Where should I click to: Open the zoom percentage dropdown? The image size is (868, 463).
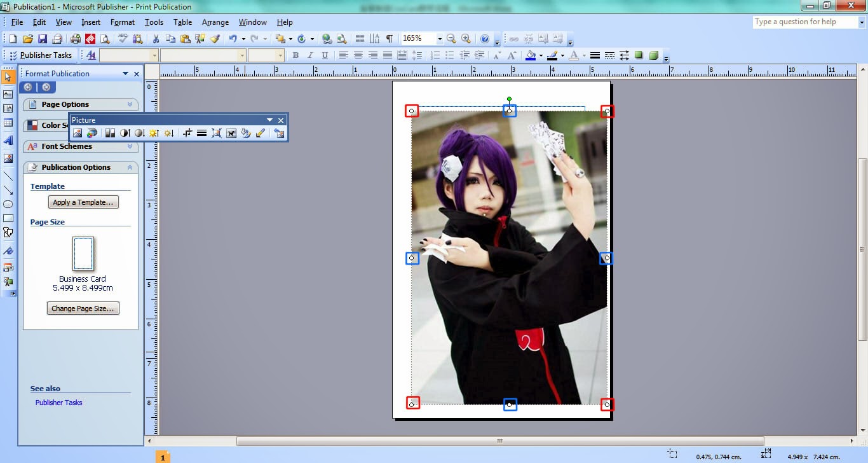[438, 39]
